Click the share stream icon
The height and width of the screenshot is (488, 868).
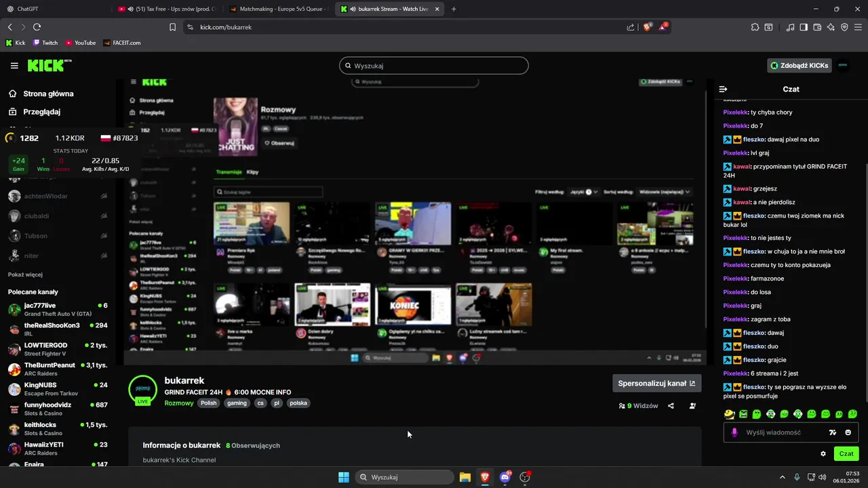671,406
